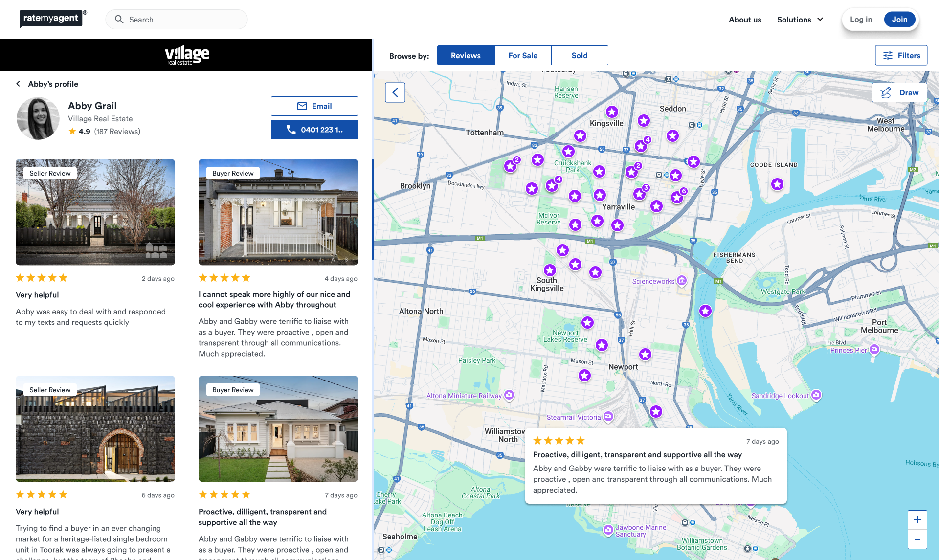Click the Join button

[x=899, y=20]
